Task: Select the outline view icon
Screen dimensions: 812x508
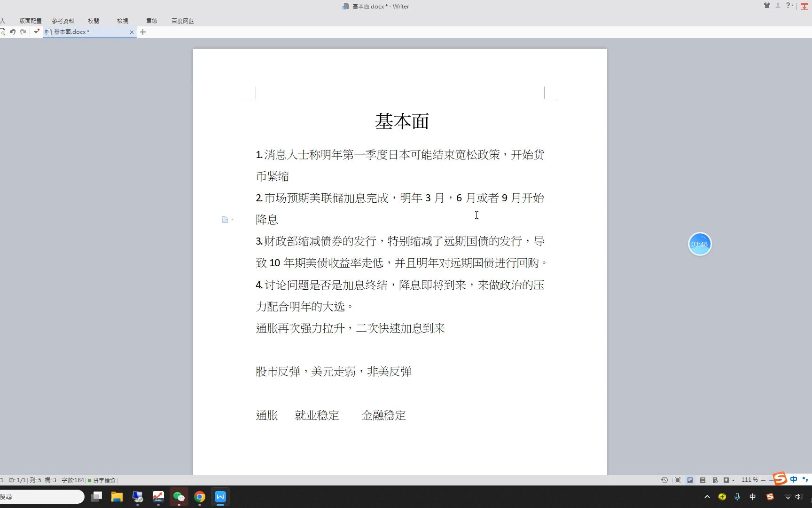Action: tap(703, 480)
